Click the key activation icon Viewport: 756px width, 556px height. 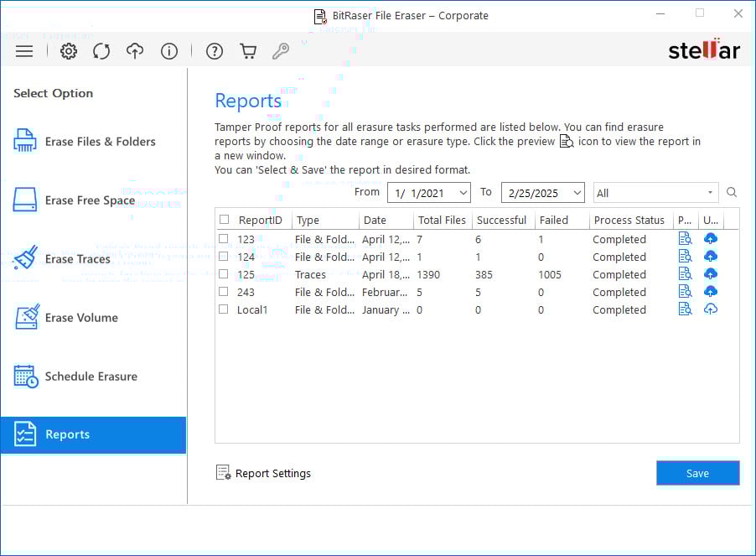pyautogui.click(x=281, y=51)
